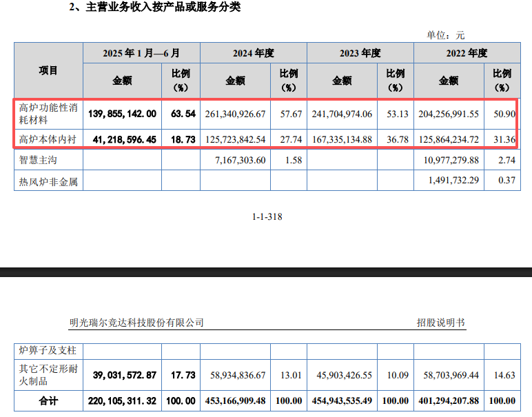Select the 其它不定形耐火制品 row label
This screenshot has width=532, height=417.
tap(48, 375)
